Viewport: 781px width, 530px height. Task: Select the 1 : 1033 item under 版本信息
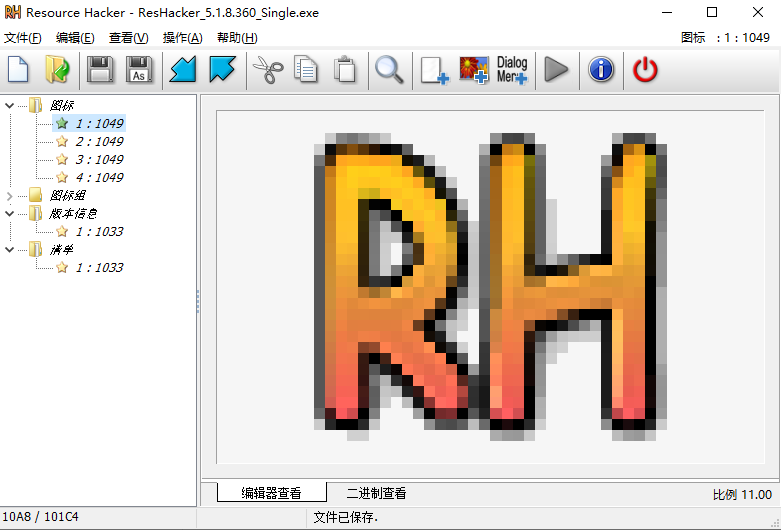[98, 231]
